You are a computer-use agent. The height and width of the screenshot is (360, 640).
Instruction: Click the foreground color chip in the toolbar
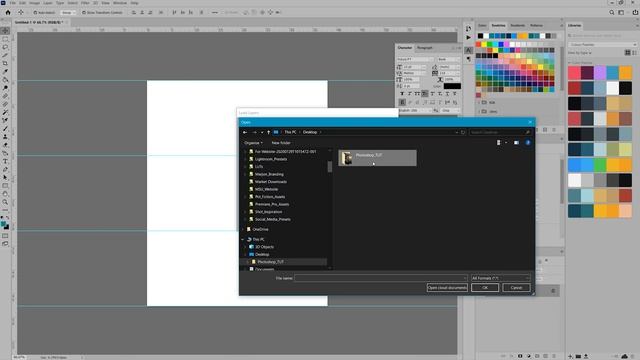(4, 224)
